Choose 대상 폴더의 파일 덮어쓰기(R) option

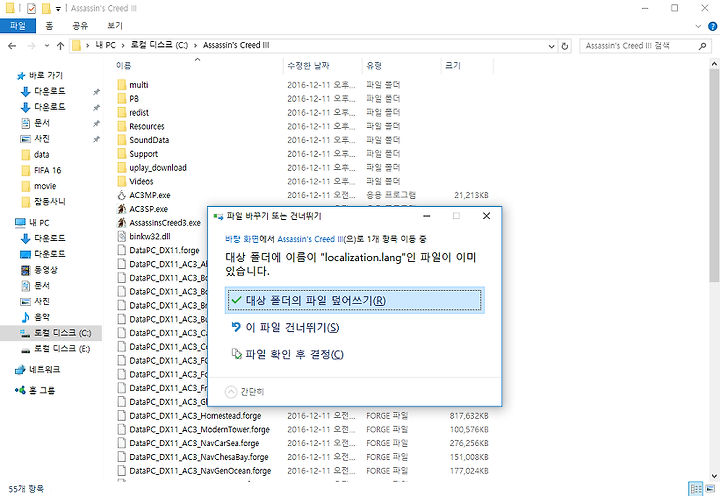coord(354,300)
